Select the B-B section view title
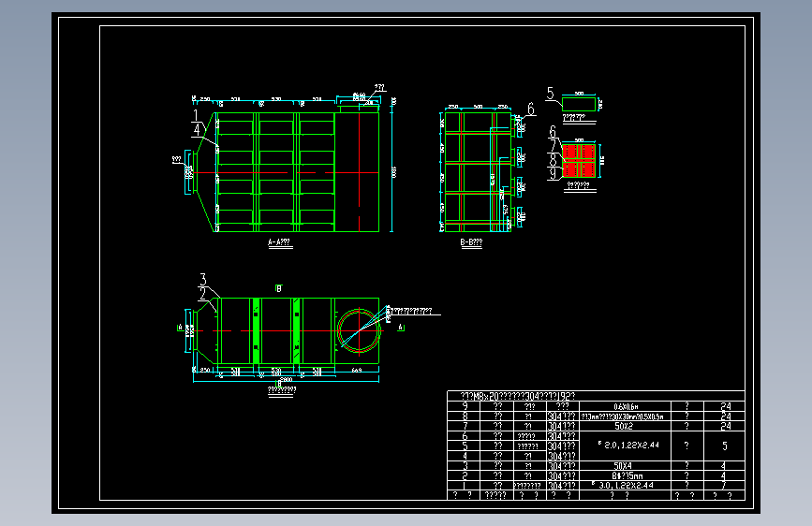Viewport: 812px width, 526px height. 471,241
